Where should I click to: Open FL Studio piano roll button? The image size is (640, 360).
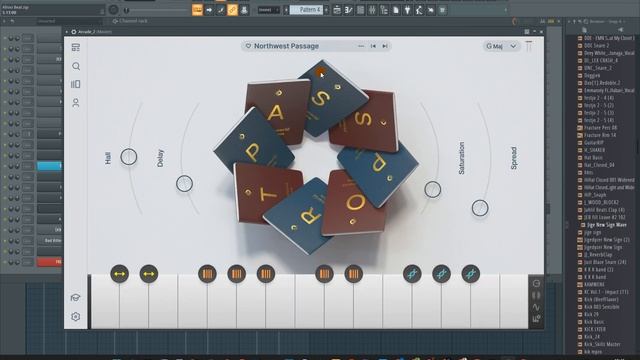coord(349,10)
